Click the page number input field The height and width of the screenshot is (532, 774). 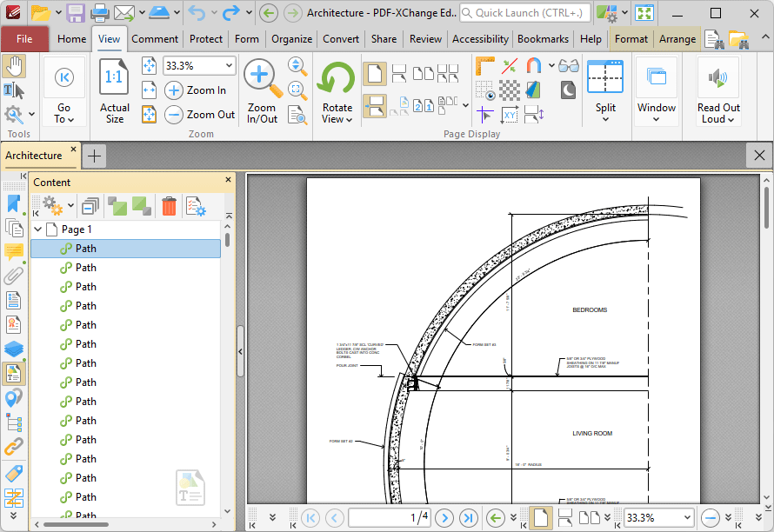pyautogui.click(x=390, y=518)
